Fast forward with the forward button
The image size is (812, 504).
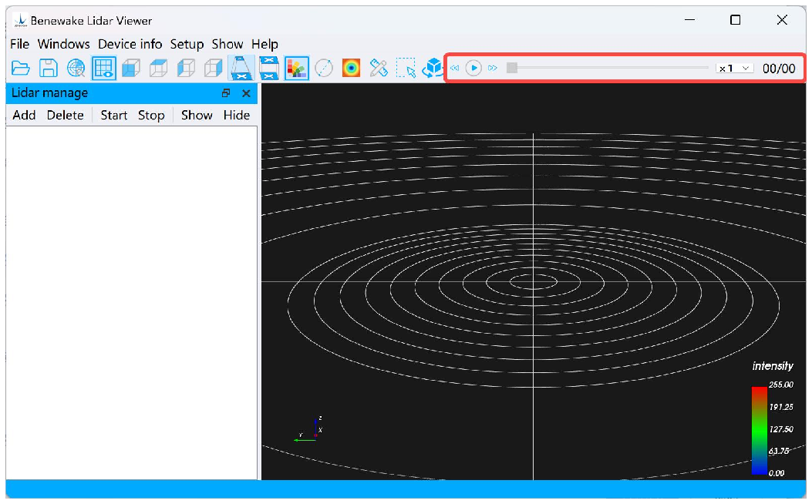click(493, 69)
